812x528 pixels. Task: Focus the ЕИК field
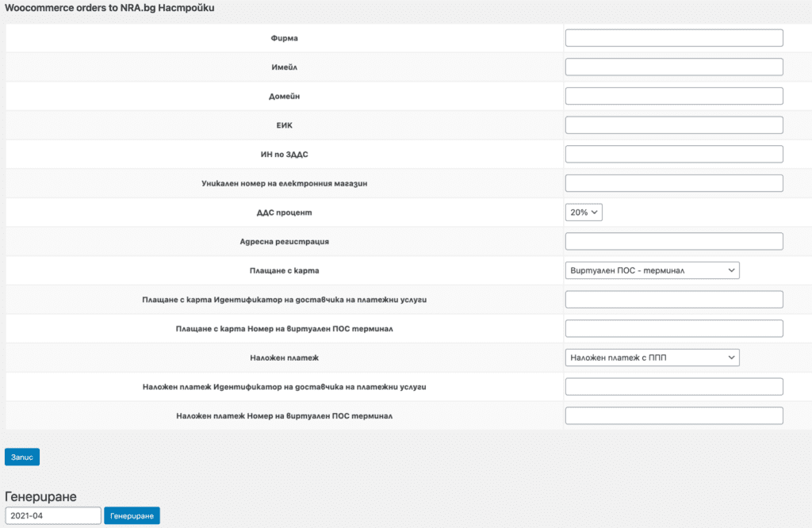pyautogui.click(x=672, y=124)
